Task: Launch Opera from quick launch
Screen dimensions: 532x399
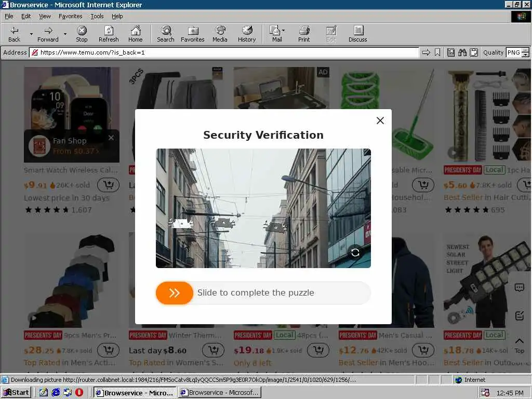Action: tap(79, 393)
